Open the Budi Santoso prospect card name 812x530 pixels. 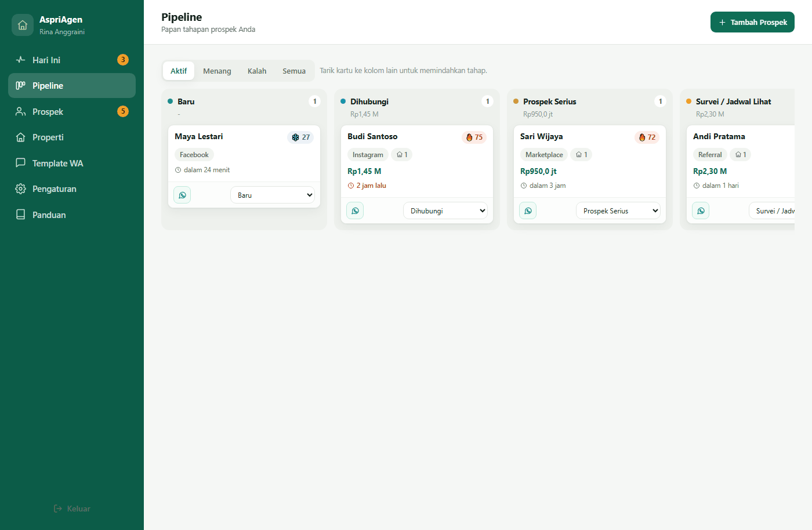372,136
